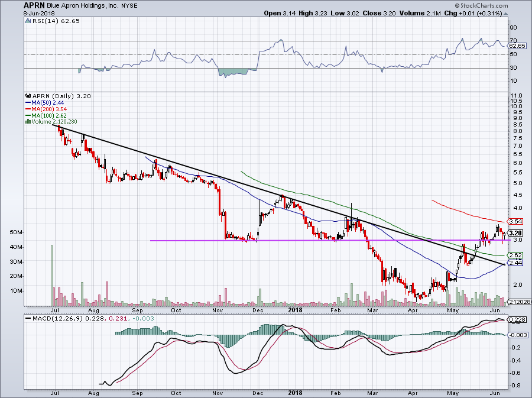532x398 pixels.
Task: Click the Blue Apron Holdings, Inc. company name
Action: click(82, 6)
